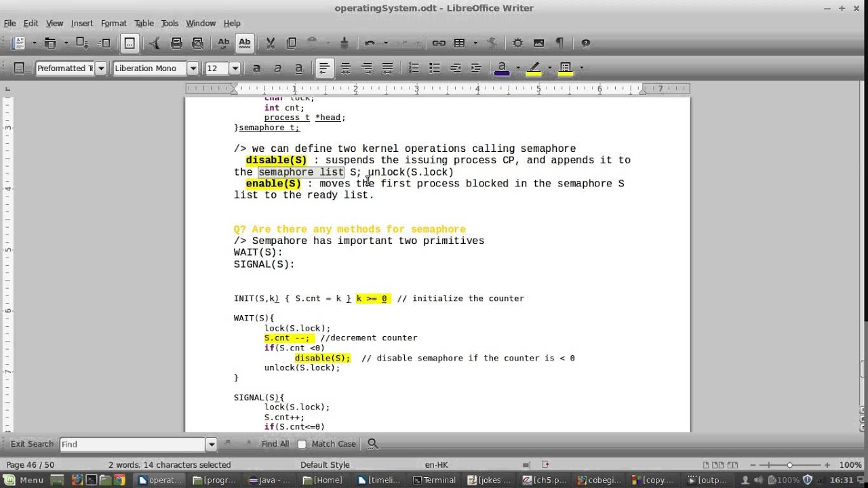Expand the Find history dropdown
868x488 pixels.
(211, 445)
